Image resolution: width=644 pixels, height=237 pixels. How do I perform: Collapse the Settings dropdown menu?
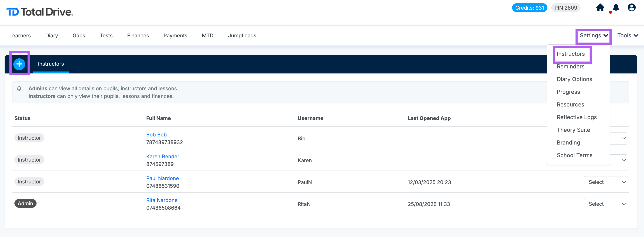click(x=594, y=35)
